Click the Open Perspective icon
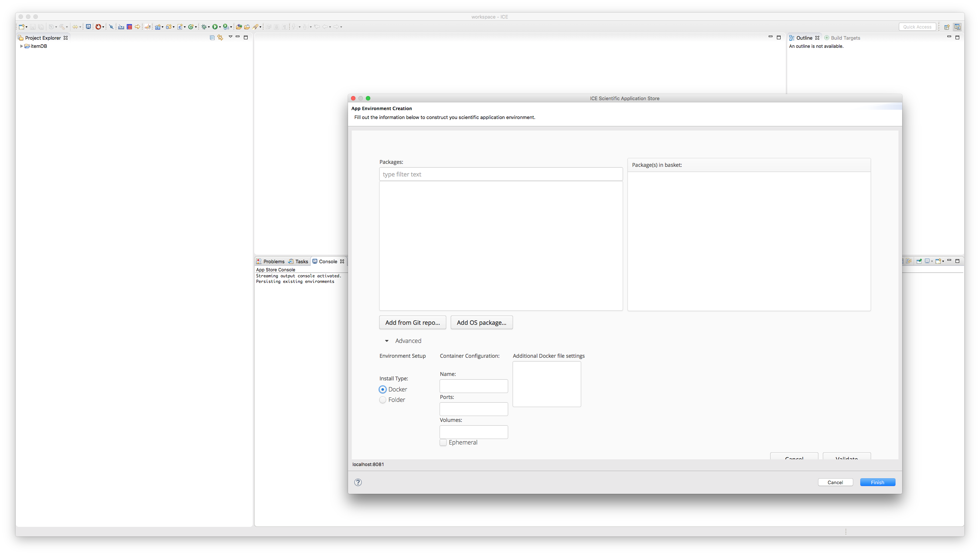This screenshot has height=555, width=980. (x=947, y=27)
